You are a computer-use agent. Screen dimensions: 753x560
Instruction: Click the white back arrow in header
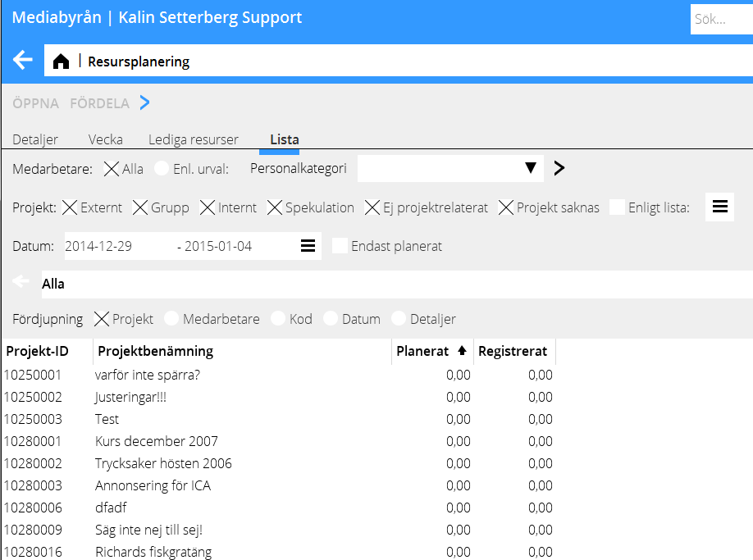click(23, 61)
